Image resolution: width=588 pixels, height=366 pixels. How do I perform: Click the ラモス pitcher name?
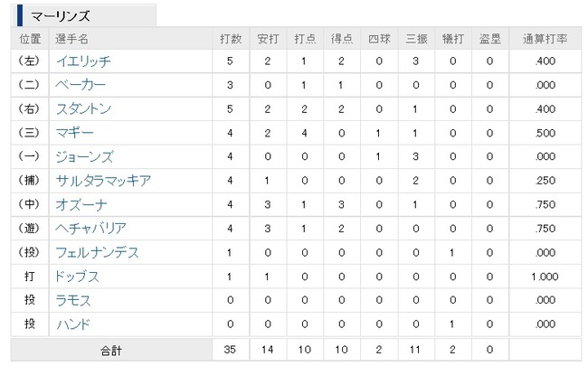click(x=73, y=300)
